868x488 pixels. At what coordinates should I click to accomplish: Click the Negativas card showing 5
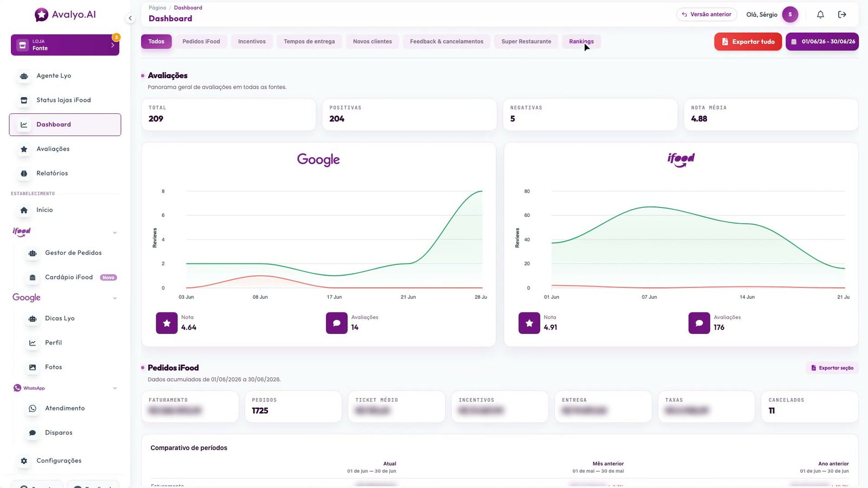pos(590,114)
